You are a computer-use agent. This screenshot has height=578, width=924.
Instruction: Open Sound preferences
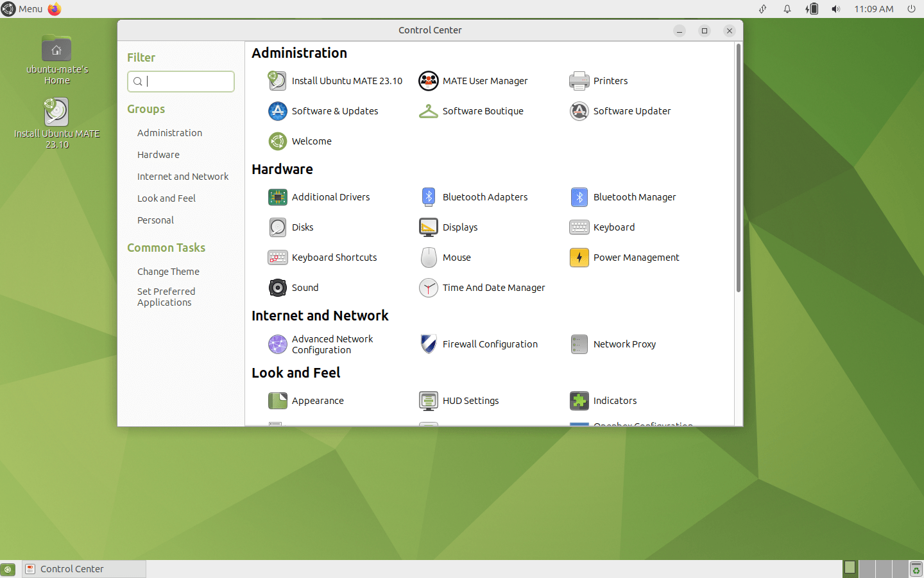pyautogui.click(x=293, y=288)
